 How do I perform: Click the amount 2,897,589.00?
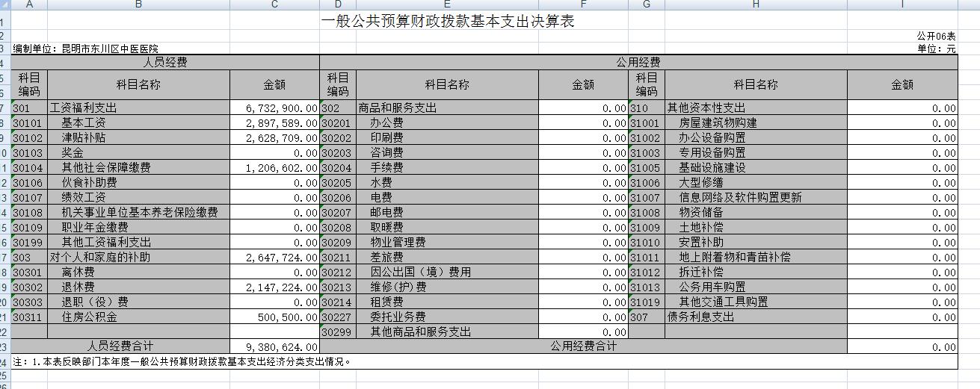274,122
